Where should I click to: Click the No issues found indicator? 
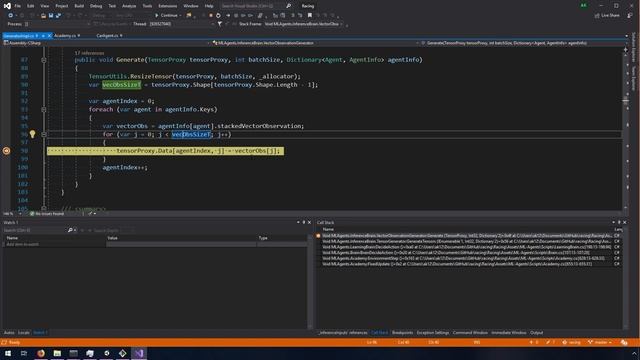click(47, 213)
